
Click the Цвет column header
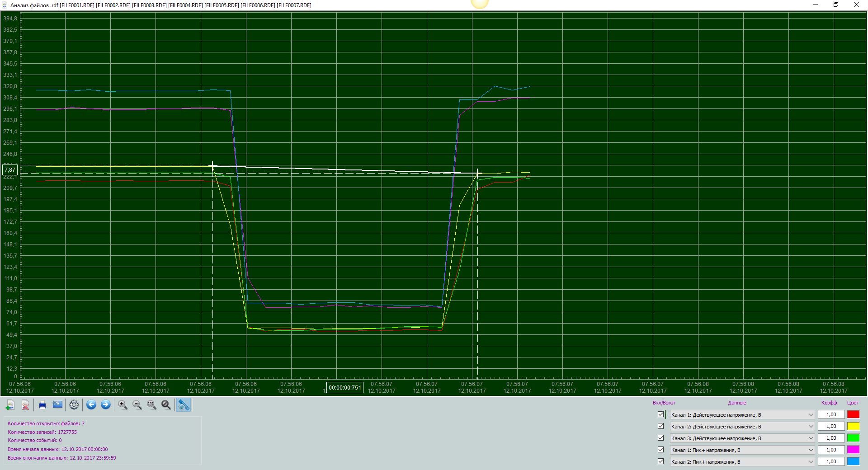pos(853,403)
